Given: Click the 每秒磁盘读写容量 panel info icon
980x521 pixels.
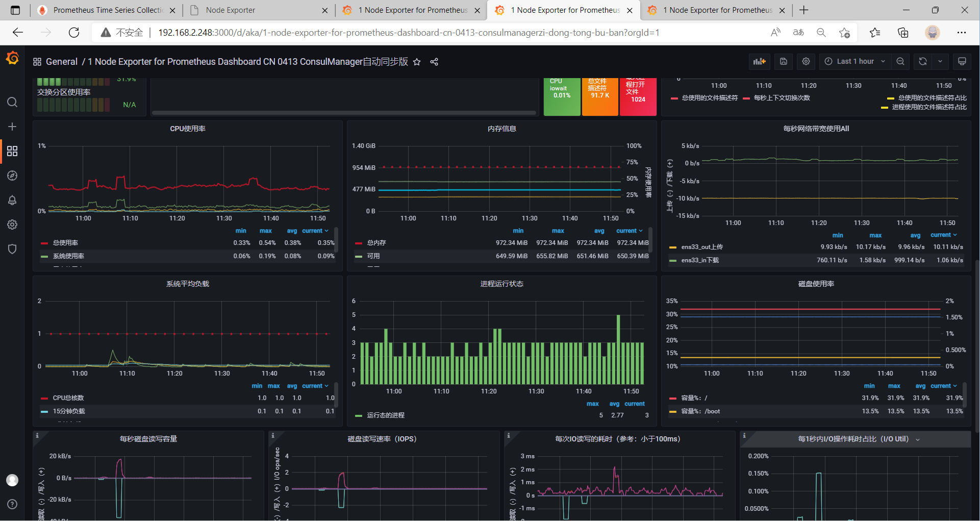Looking at the screenshot, I should pyautogui.click(x=37, y=435).
